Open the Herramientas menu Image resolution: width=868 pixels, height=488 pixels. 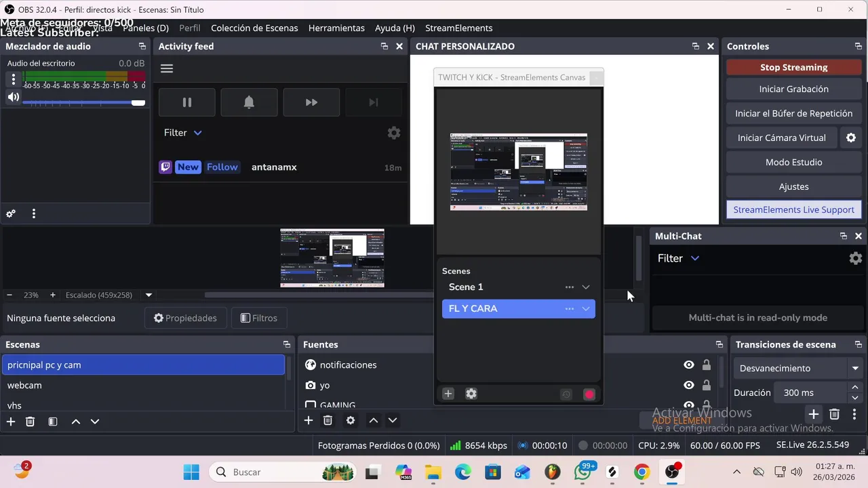click(x=336, y=28)
